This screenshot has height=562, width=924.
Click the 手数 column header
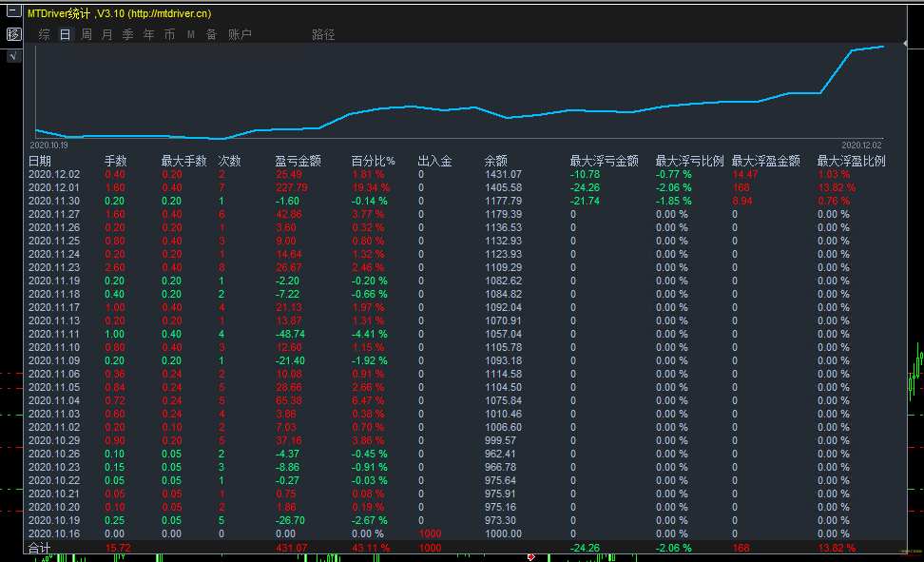116,161
